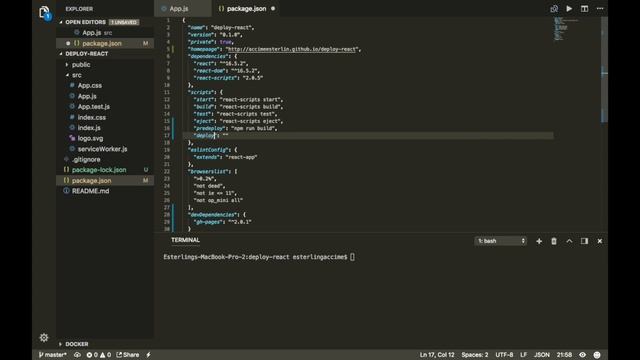Switch to the App.js editor tab
Viewport: 640px width, 360px height.
pos(179,9)
